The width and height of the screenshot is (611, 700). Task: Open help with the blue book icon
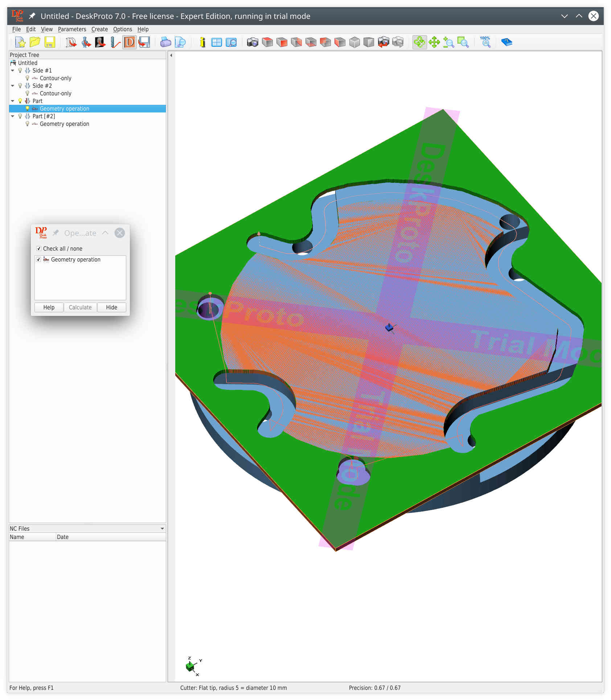click(x=507, y=42)
